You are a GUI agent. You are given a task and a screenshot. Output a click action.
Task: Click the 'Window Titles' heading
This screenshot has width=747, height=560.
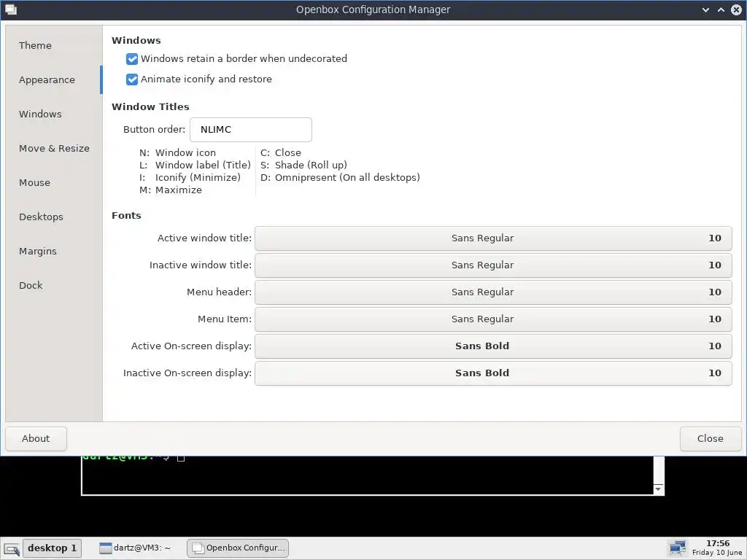pyautogui.click(x=150, y=106)
